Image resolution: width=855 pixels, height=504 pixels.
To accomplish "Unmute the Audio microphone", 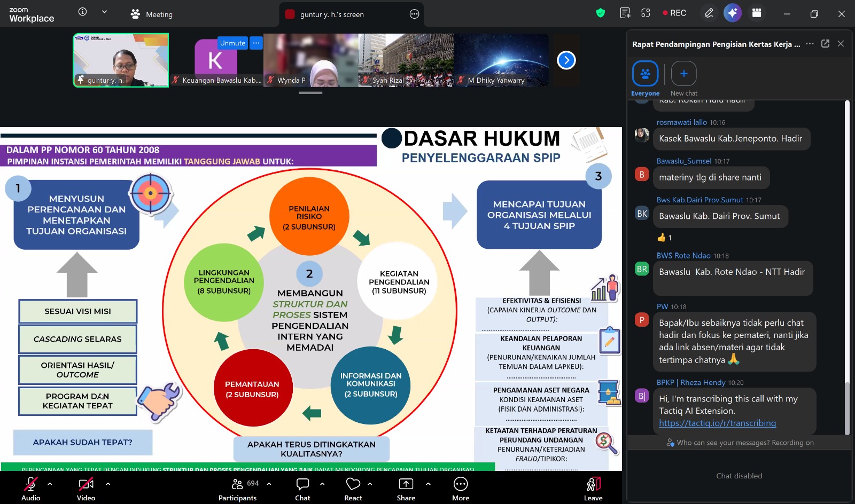I will pos(31,489).
